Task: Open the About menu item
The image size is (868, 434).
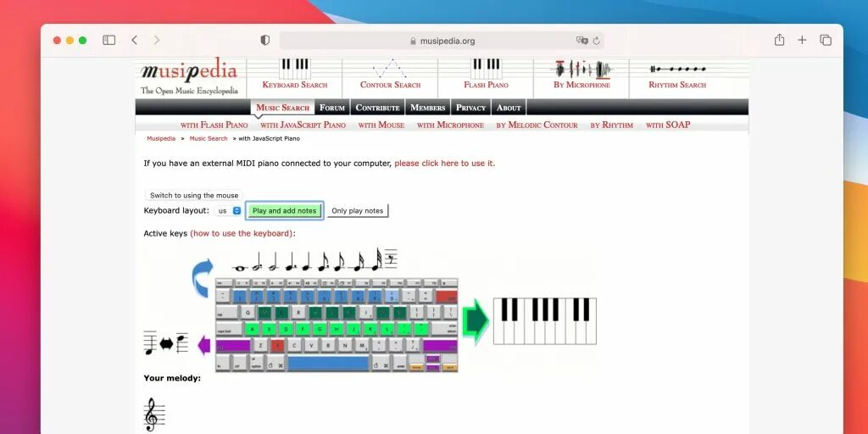Action: pyautogui.click(x=509, y=108)
